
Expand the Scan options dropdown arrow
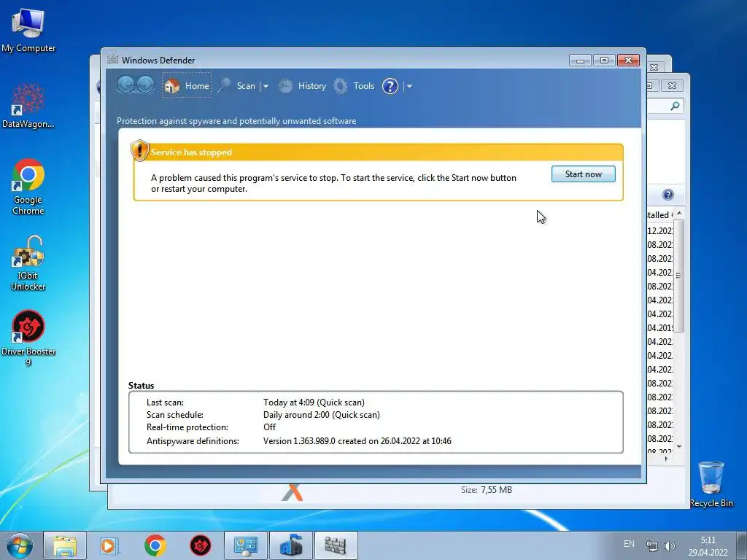point(266,86)
